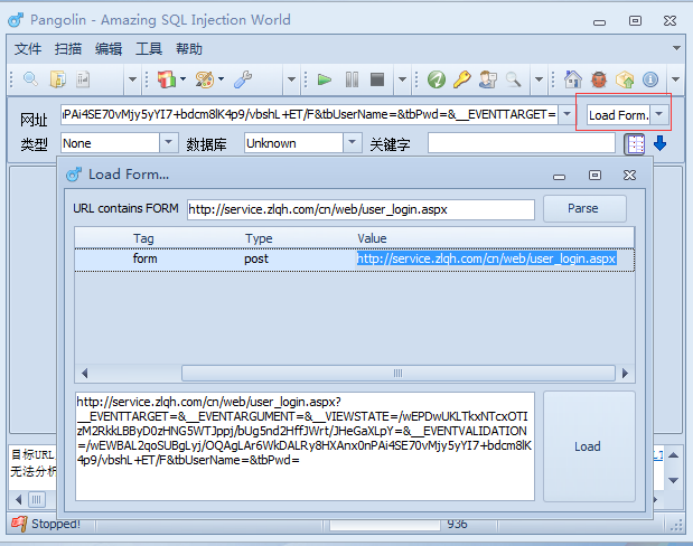Open the 工具 menu
The width and height of the screenshot is (693, 546).
pos(148,49)
